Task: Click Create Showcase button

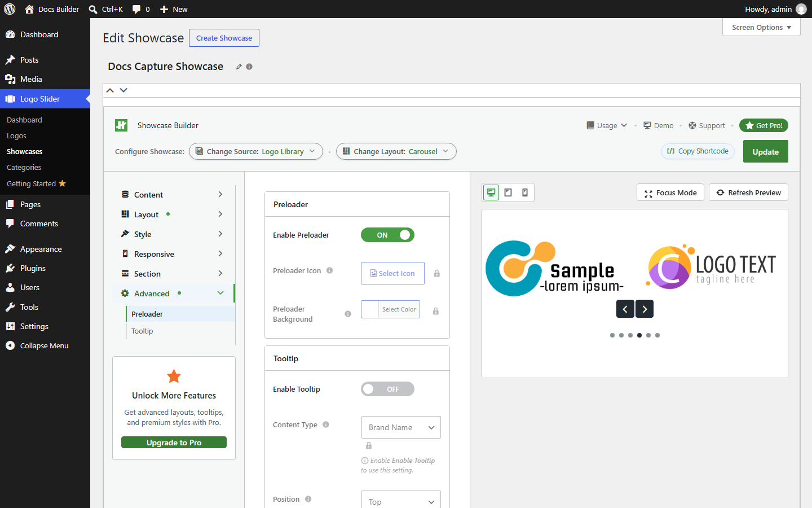Action: point(224,38)
